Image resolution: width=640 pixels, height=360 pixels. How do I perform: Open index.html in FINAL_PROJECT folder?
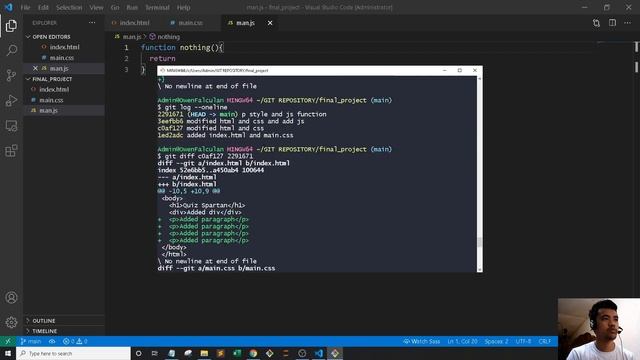pos(64,89)
